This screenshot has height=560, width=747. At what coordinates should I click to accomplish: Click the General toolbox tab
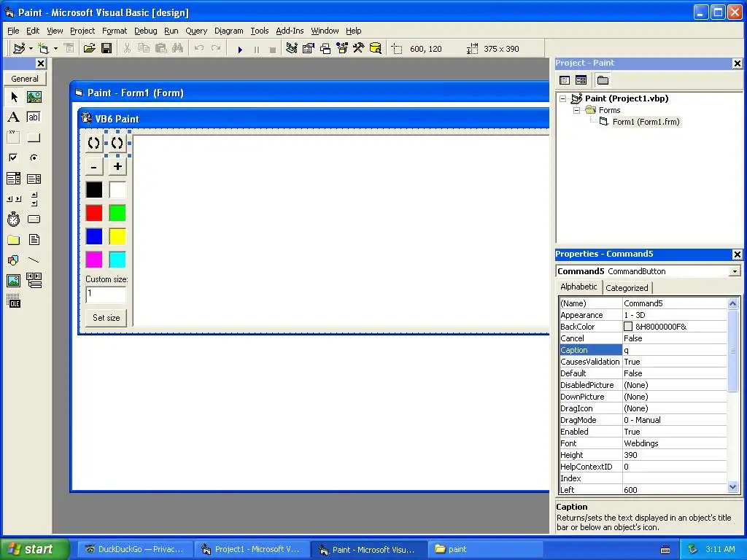[25, 79]
